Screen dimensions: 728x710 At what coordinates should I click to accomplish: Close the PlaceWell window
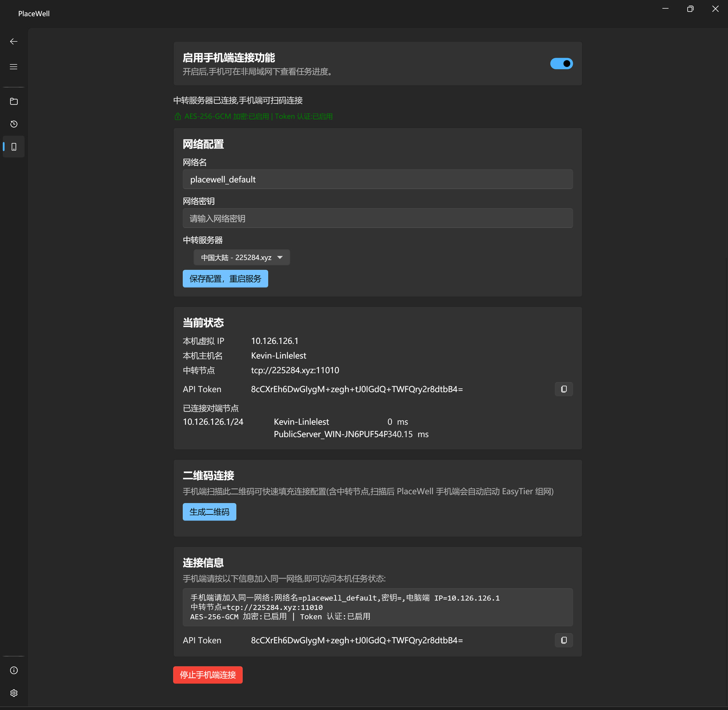[x=715, y=8]
